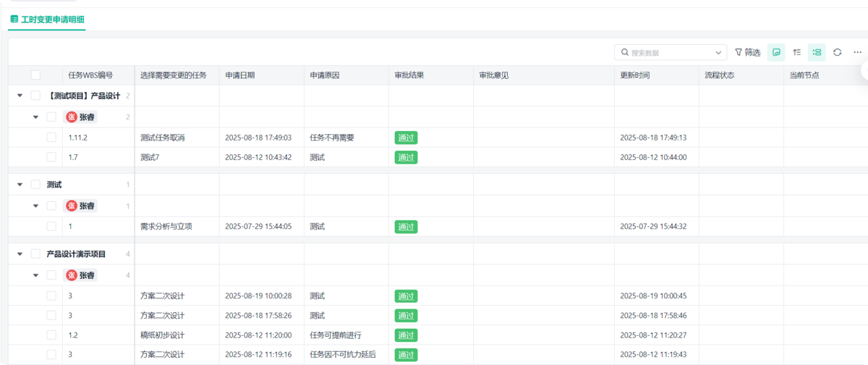Click the 申请日期 column header
The height and width of the screenshot is (365, 868).
(261, 75)
